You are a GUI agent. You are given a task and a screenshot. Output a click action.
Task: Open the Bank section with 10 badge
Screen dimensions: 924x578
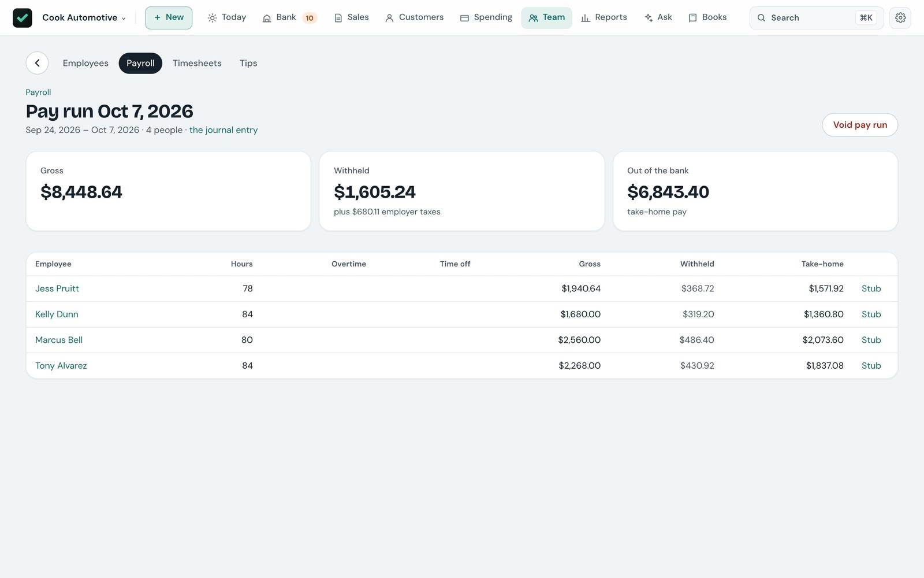289,18
